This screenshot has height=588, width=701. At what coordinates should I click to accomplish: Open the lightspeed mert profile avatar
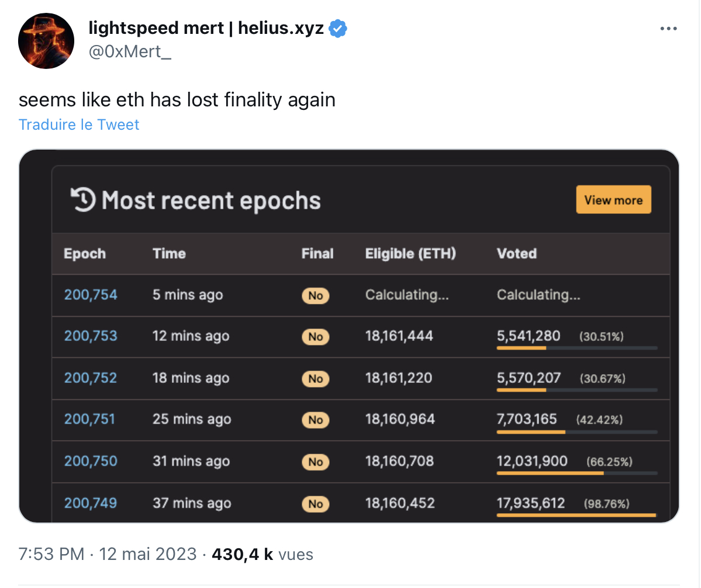point(46,41)
